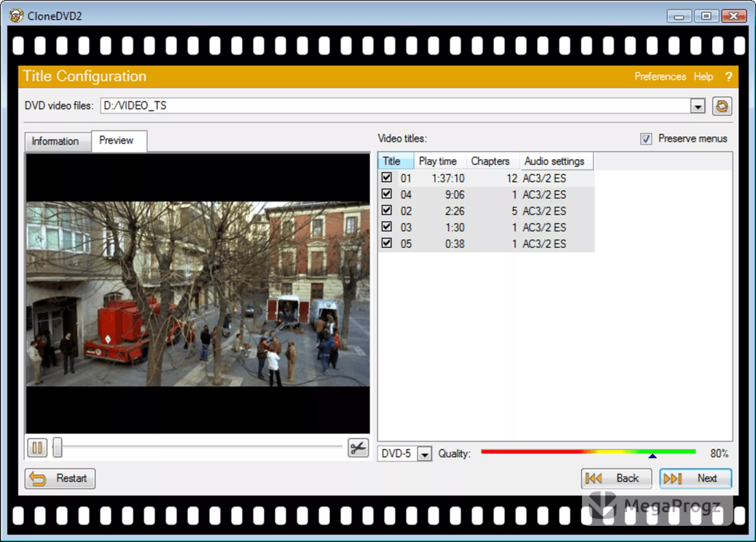Select play time 9:06 cell
This screenshot has height=542, width=756.
[x=455, y=195]
